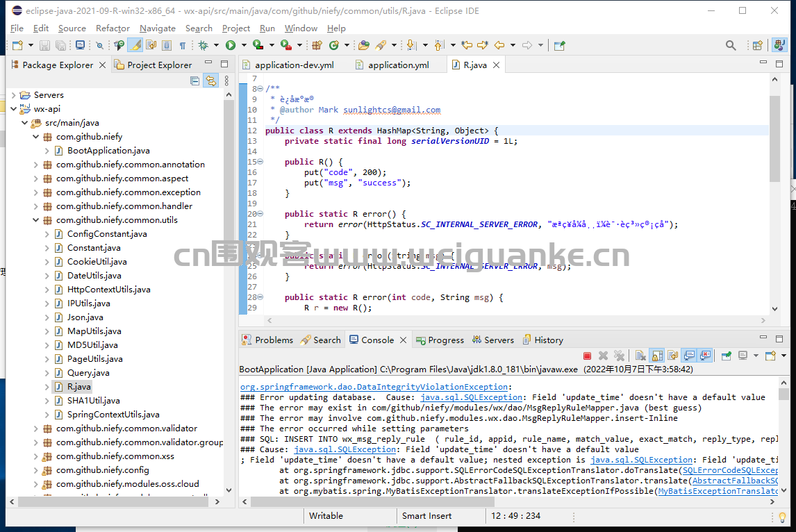Click the Previous Annotation arrow icon
The image size is (796, 532).
pyautogui.click(x=439, y=46)
